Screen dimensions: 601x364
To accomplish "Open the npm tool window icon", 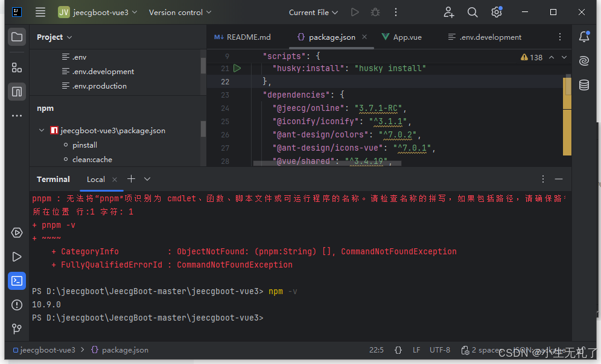I will pyautogui.click(x=17, y=92).
